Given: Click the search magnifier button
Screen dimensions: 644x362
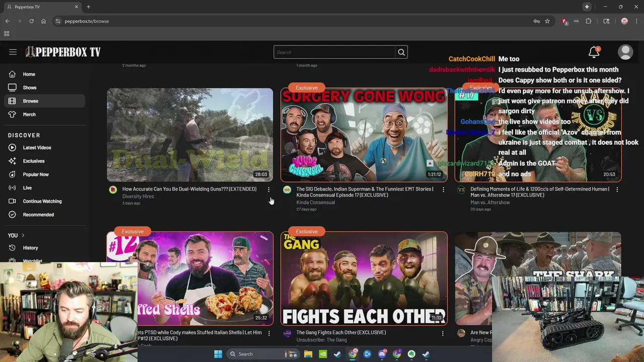Looking at the screenshot, I should [x=401, y=52].
